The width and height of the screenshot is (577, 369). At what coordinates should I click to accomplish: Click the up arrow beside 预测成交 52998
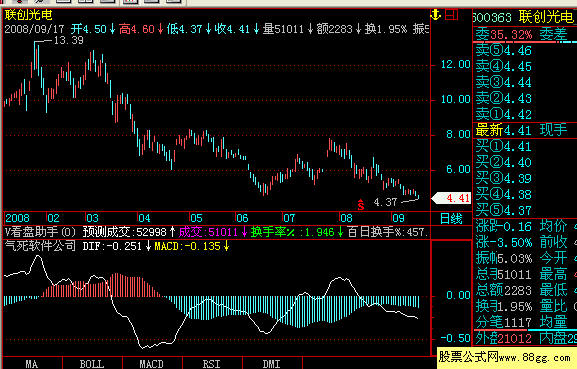coord(173,232)
